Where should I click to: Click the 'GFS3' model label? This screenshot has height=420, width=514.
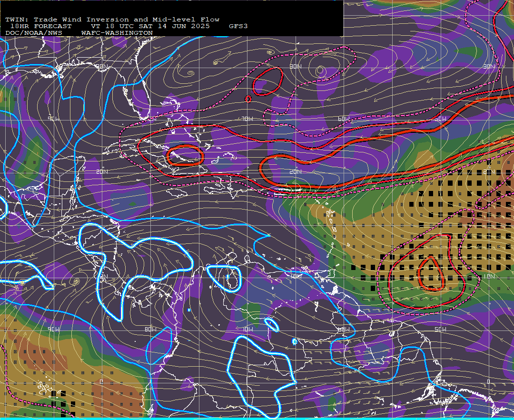(238, 26)
